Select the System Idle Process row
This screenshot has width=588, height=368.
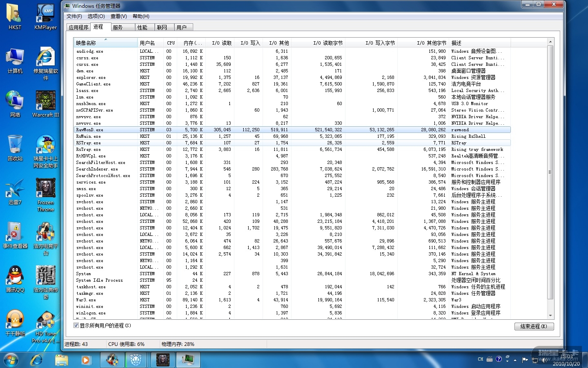click(292, 280)
